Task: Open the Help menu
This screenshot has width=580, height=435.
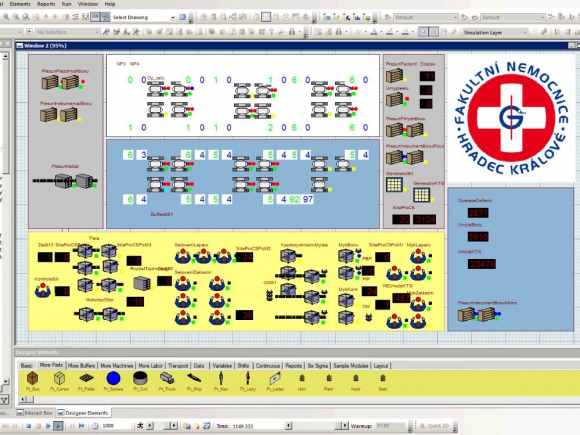Action: pyautogui.click(x=110, y=4)
